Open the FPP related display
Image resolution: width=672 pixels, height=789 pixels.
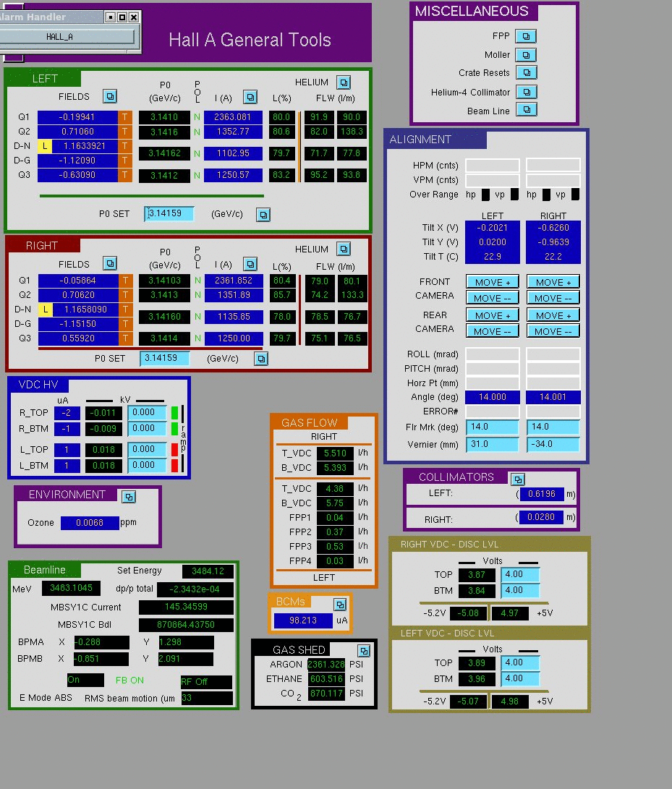[x=526, y=36]
